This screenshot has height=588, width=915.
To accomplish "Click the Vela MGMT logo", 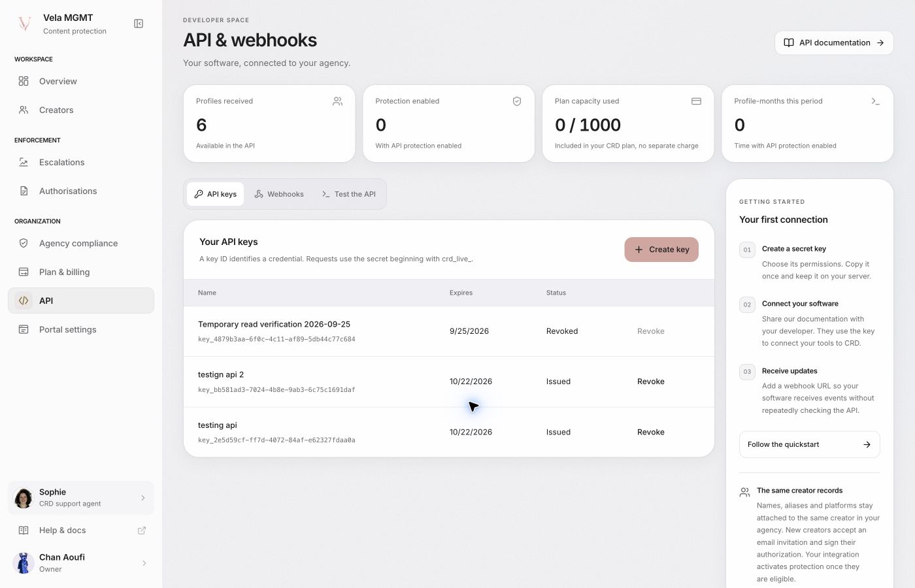I will tap(25, 24).
